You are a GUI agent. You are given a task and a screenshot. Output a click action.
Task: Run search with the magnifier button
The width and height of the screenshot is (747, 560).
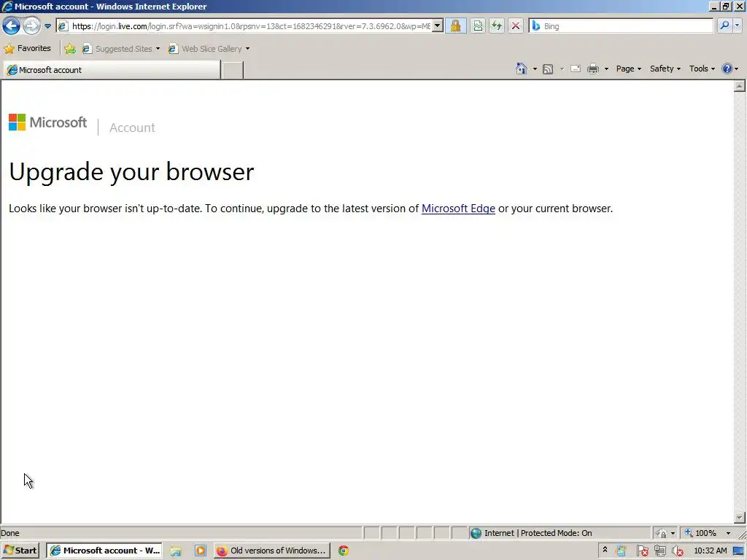[x=724, y=26]
